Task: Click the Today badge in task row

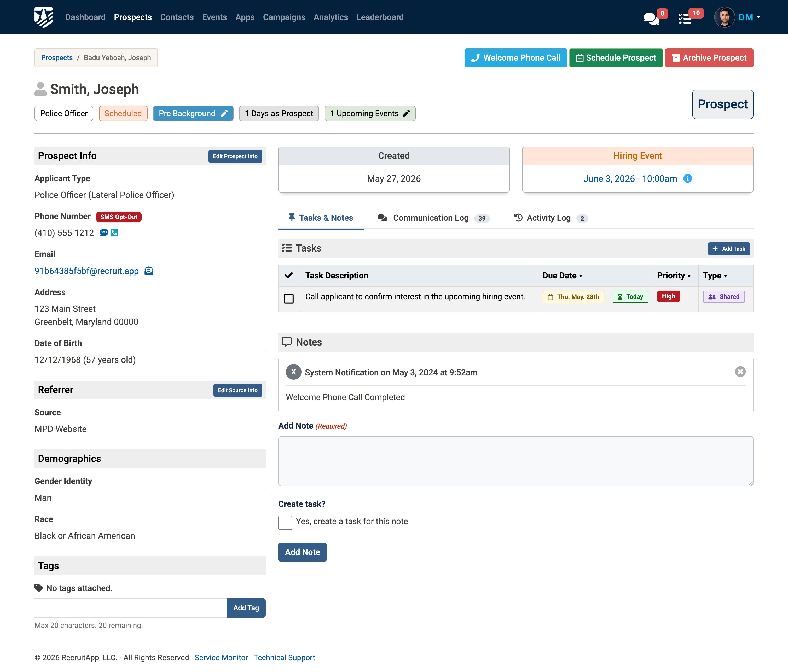Action: [x=630, y=296]
